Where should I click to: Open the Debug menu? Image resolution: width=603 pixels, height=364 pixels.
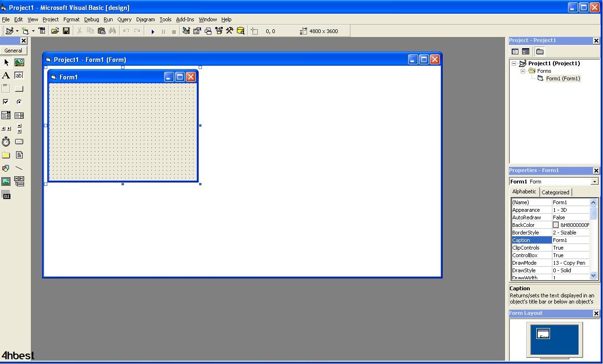tap(92, 19)
